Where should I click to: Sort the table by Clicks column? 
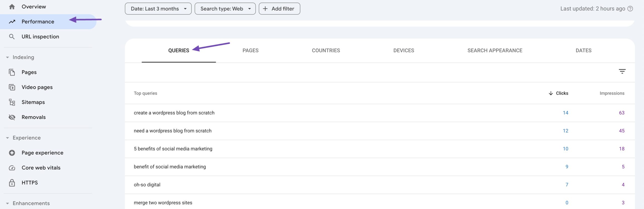[562, 93]
